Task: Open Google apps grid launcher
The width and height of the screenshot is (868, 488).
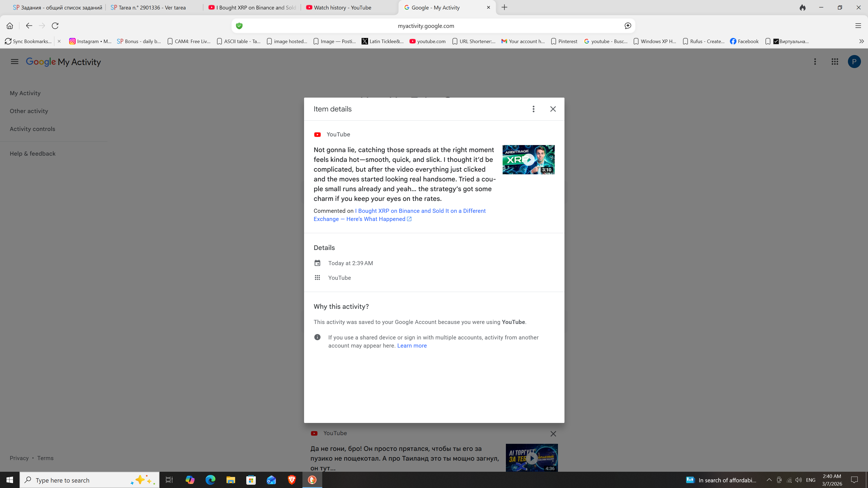Action: [x=834, y=62]
